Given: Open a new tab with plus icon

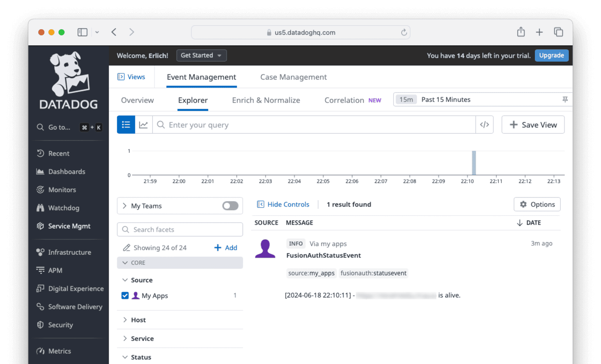Looking at the screenshot, I should pyautogui.click(x=539, y=32).
